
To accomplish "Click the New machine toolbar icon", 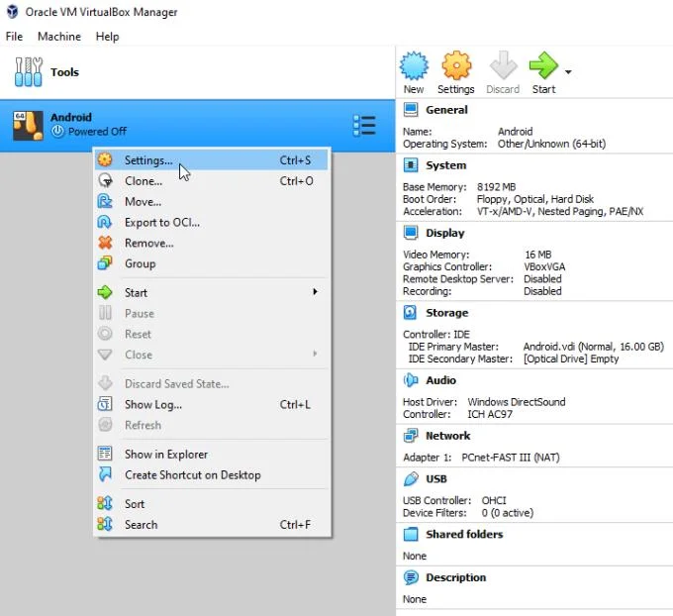I will 414,66.
